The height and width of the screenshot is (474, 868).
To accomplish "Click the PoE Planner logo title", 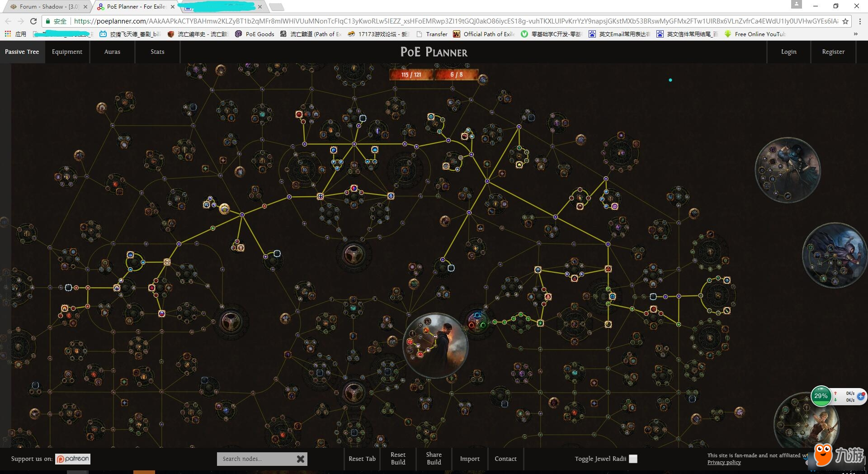I will click(434, 52).
